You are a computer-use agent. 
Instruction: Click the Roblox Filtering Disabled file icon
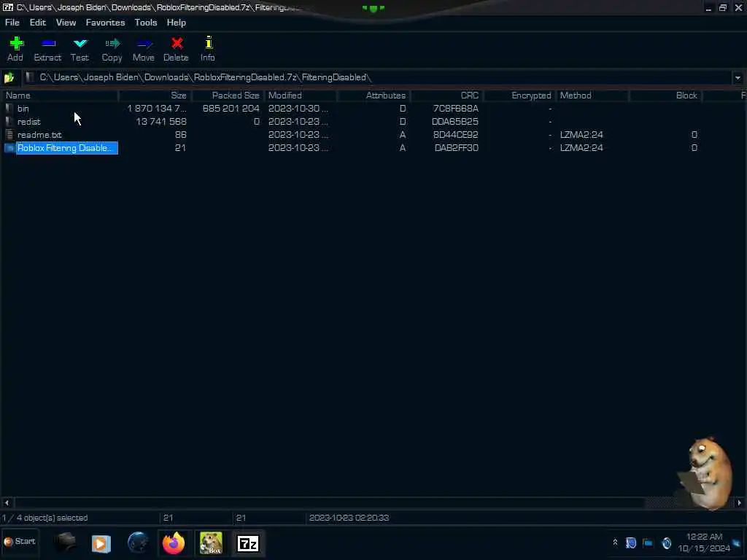[9, 148]
